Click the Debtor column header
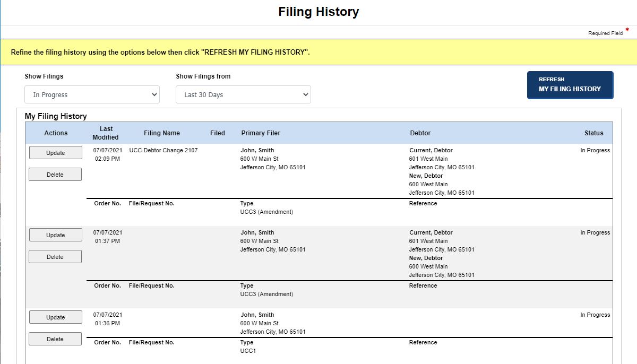The height and width of the screenshot is (364, 637). [419, 133]
